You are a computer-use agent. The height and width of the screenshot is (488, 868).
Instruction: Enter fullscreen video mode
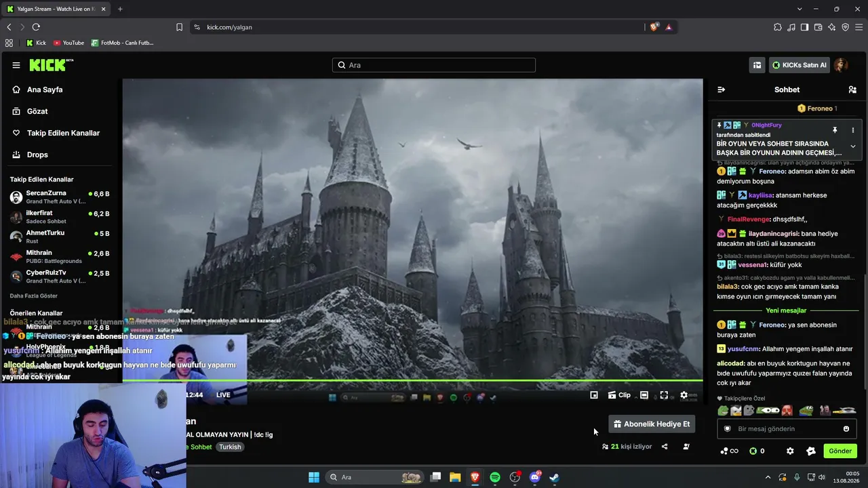click(x=664, y=395)
